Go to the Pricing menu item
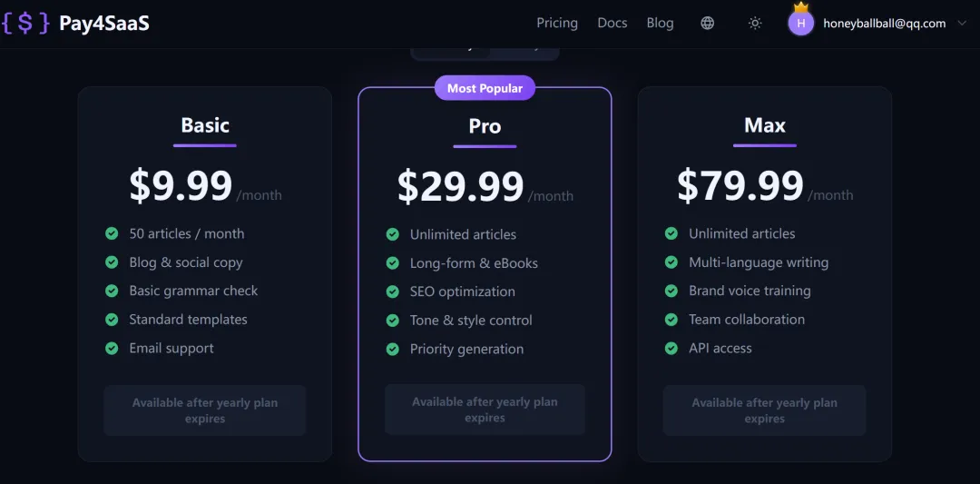The height and width of the screenshot is (484, 980). pyautogui.click(x=557, y=24)
